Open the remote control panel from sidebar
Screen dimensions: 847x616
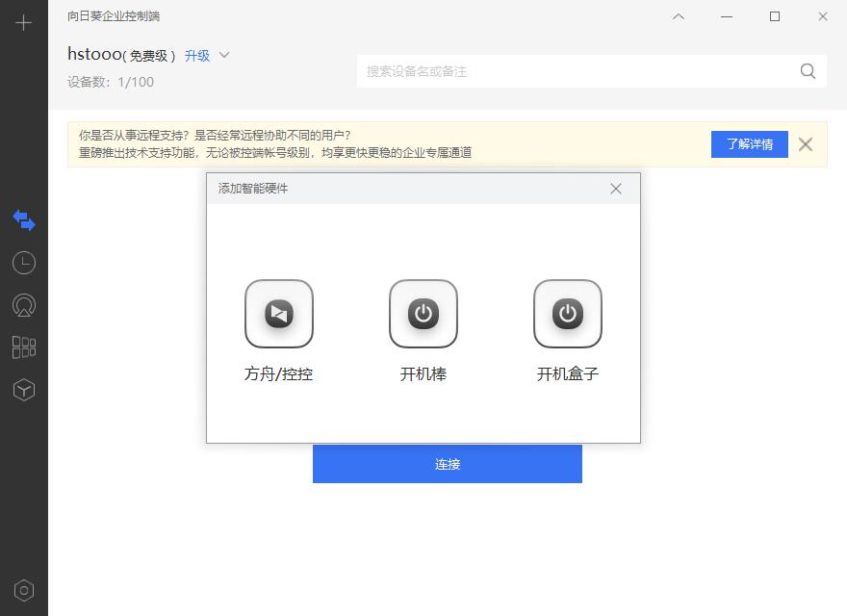pyautogui.click(x=23, y=220)
